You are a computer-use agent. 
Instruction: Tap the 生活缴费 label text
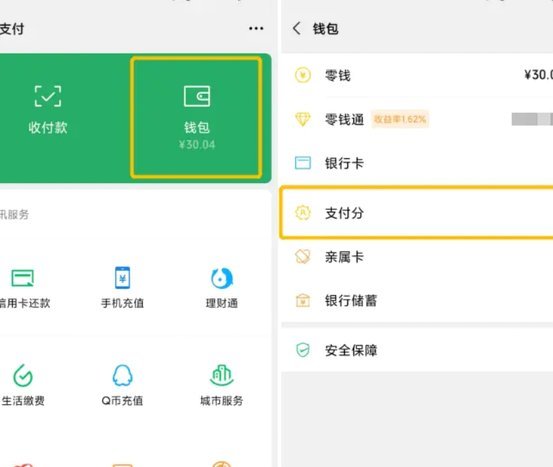[23, 401]
